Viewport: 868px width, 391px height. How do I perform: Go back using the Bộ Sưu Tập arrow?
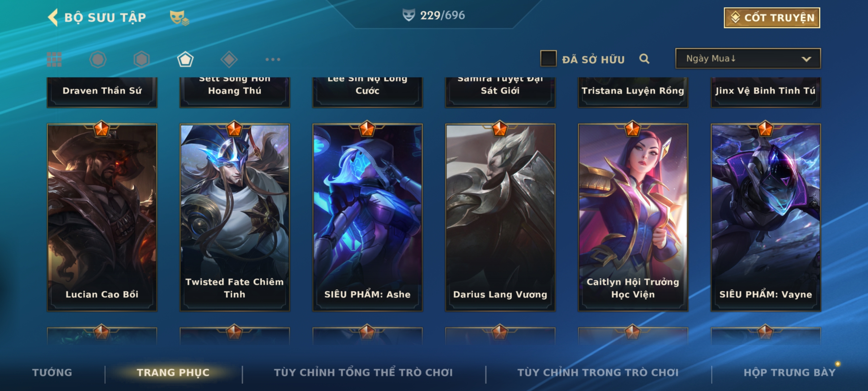coord(53,17)
